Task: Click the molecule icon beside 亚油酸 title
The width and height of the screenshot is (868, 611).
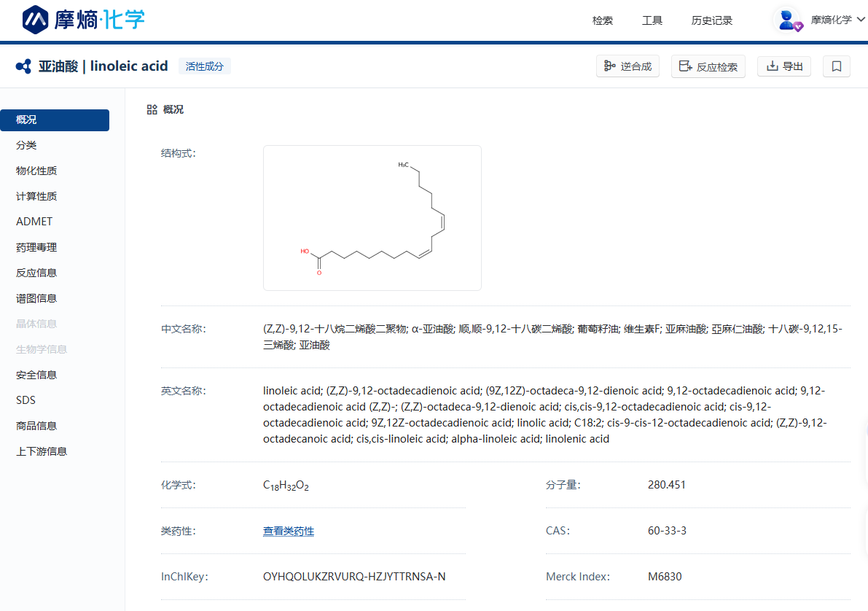Action: (x=23, y=66)
